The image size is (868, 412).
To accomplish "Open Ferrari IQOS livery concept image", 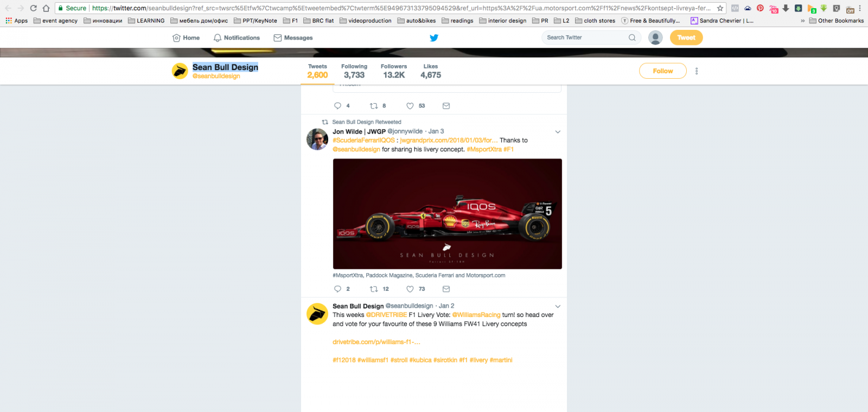I will pos(448,214).
